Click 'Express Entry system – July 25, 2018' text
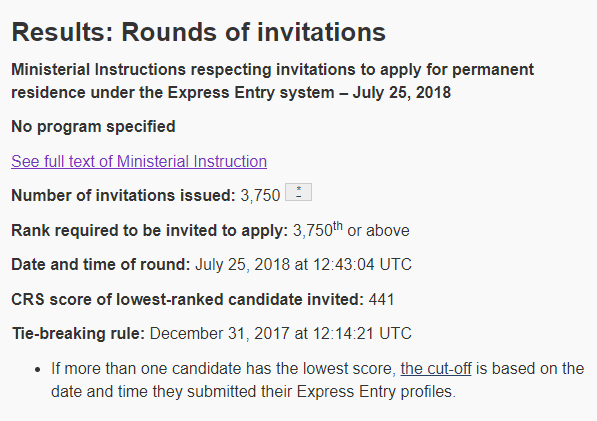The image size is (597, 421). [x=309, y=92]
